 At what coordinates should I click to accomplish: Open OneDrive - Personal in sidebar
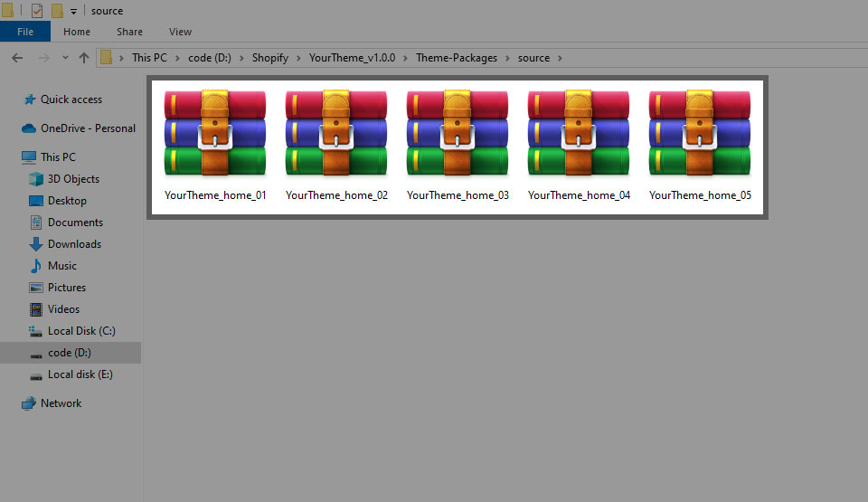point(88,128)
